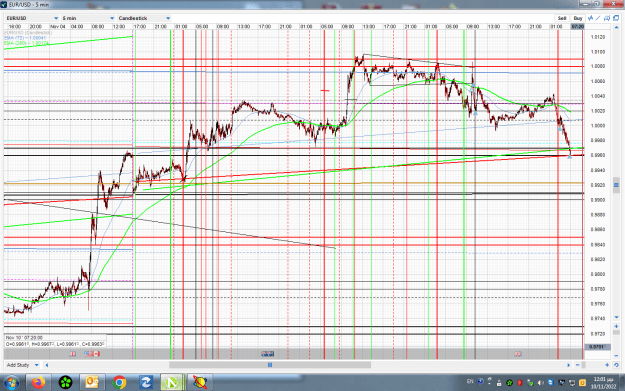Open the chart indicators icon beside Buy

[x=590, y=18]
